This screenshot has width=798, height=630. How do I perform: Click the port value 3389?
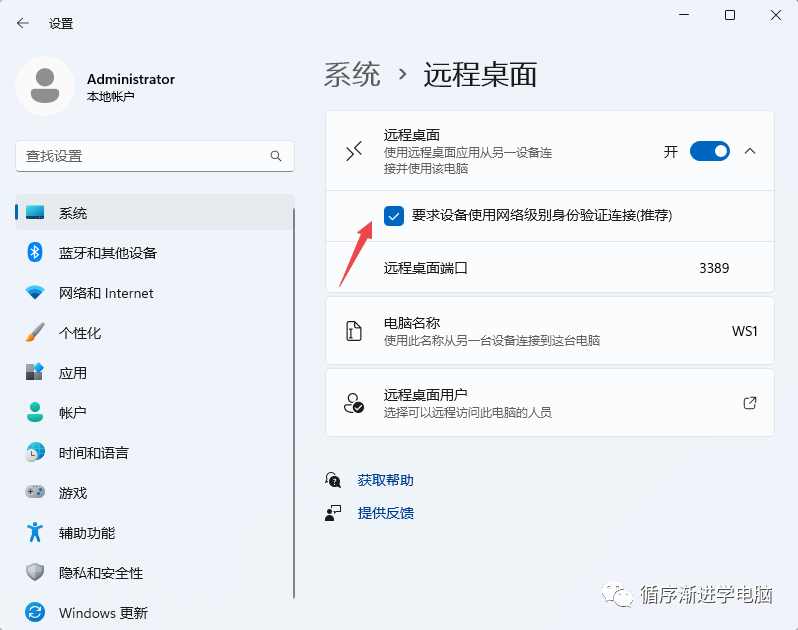click(x=714, y=268)
